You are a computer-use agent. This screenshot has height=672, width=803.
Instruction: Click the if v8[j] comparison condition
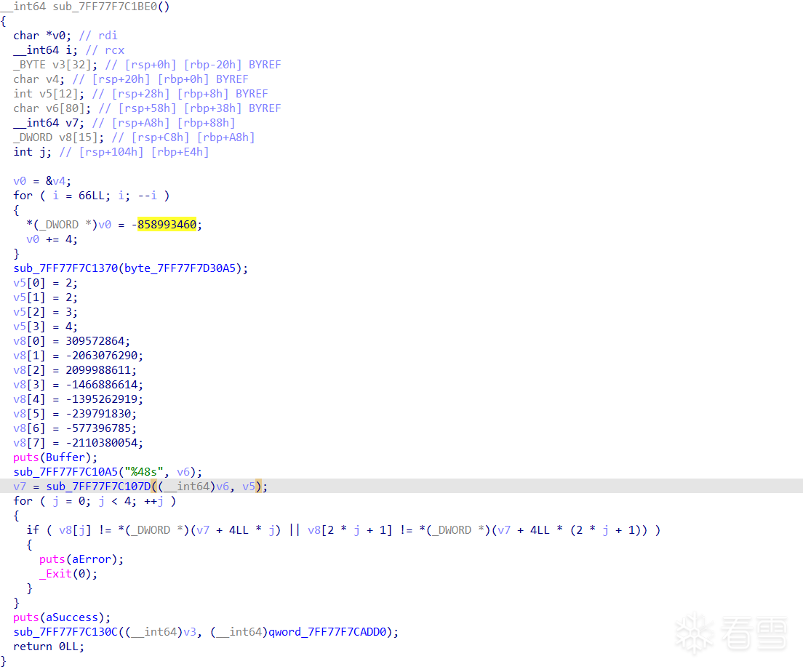343,530
